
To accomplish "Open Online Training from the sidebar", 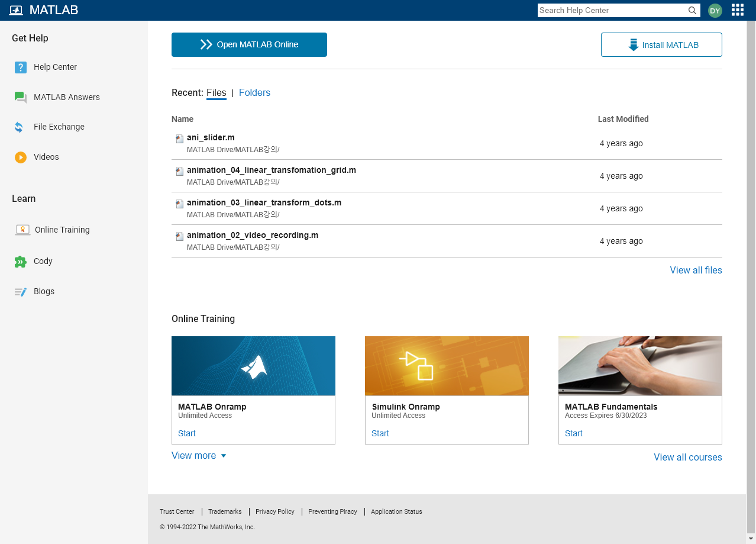I will tap(62, 230).
